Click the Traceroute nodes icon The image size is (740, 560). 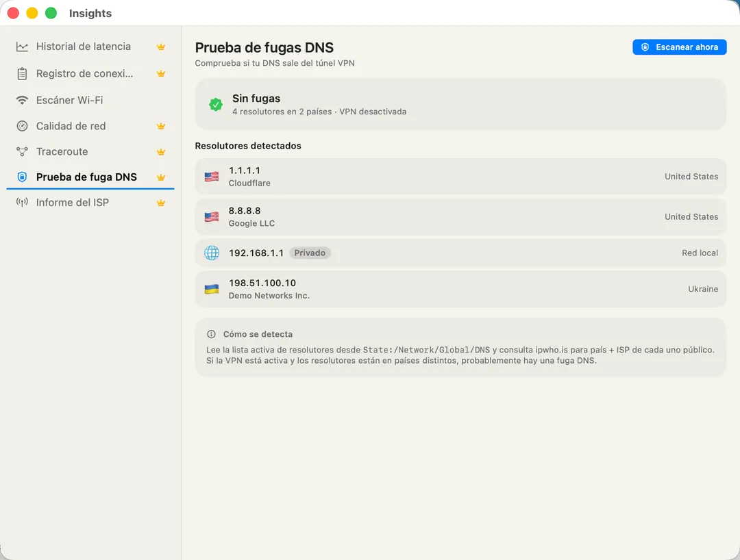pyautogui.click(x=22, y=152)
